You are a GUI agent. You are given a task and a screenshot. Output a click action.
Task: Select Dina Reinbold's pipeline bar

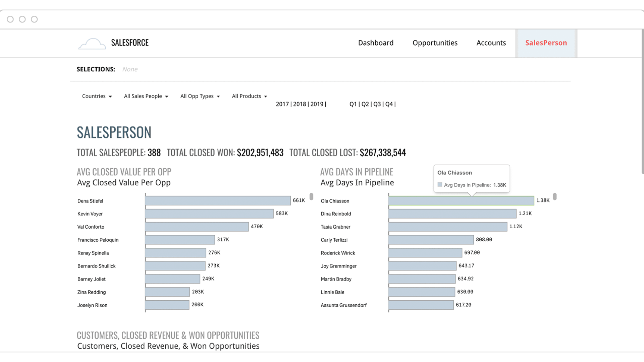452,214
